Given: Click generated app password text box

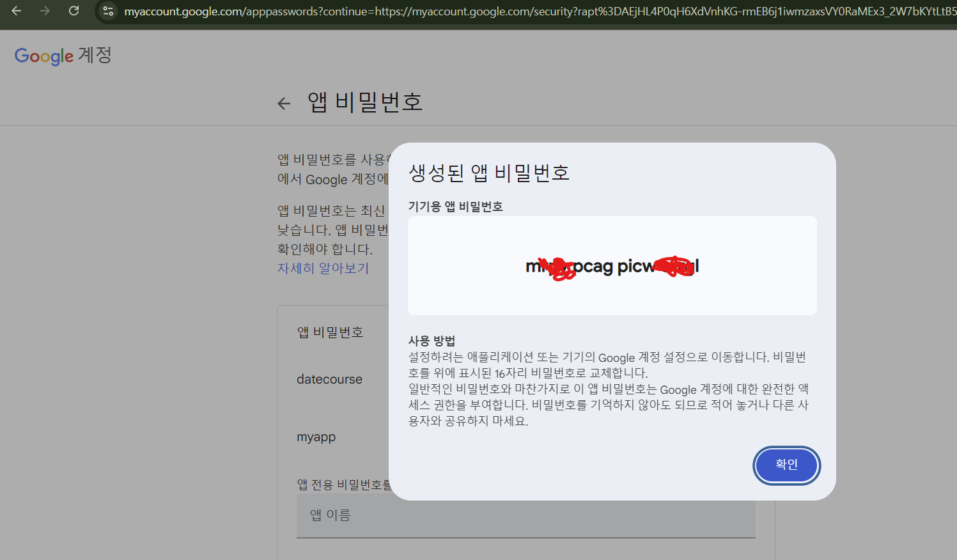Looking at the screenshot, I should click(x=612, y=265).
